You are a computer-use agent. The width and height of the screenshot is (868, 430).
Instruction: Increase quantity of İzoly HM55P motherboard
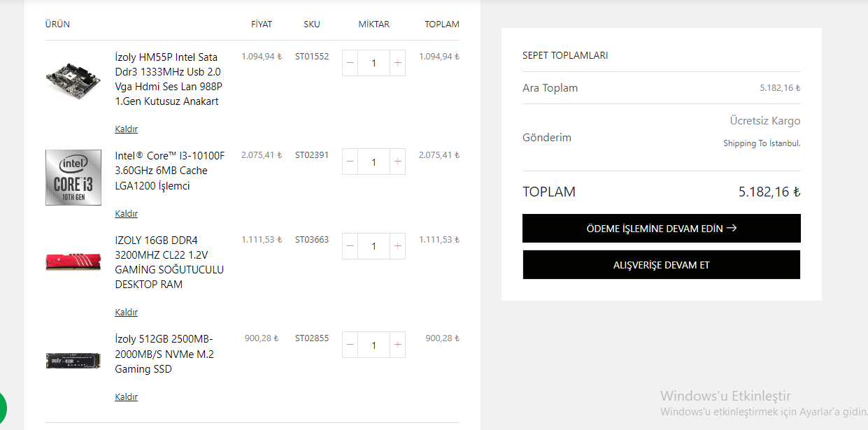(397, 63)
